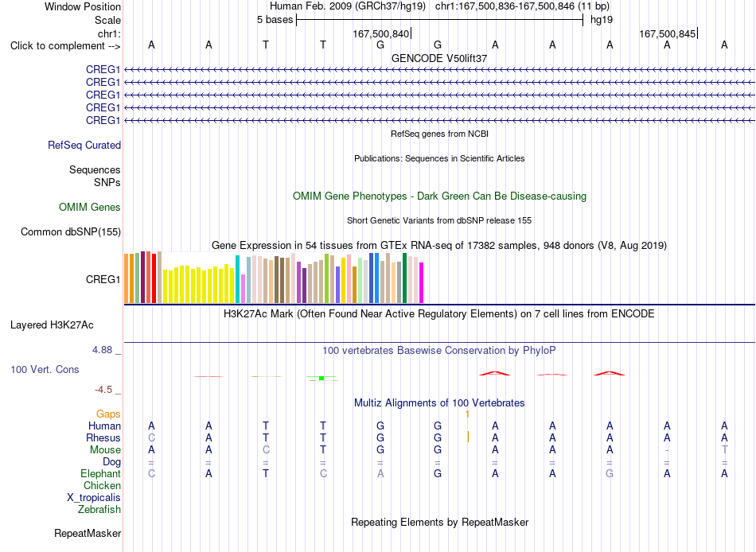Click the green PhyloP conservation bar

pyautogui.click(x=321, y=378)
